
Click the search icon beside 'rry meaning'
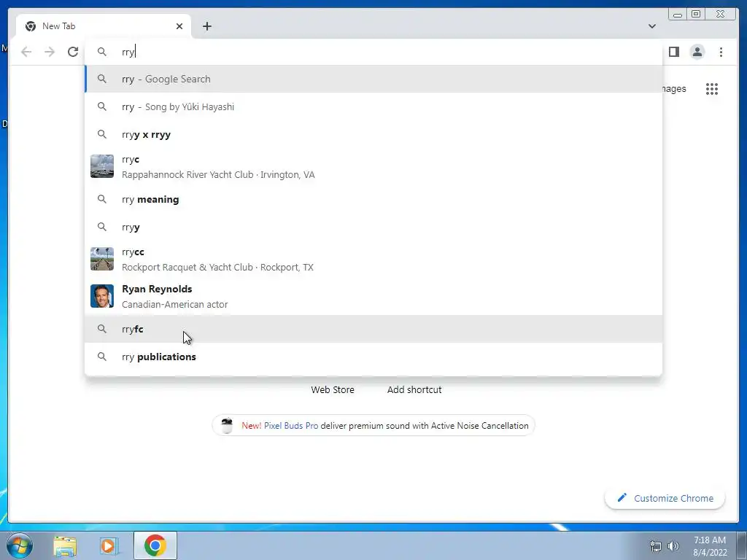tap(102, 199)
